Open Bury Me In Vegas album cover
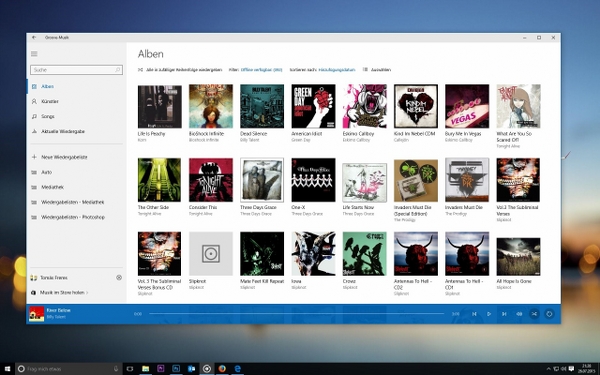The width and height of the screenshot is (600, 375). (x=467, y=106)
